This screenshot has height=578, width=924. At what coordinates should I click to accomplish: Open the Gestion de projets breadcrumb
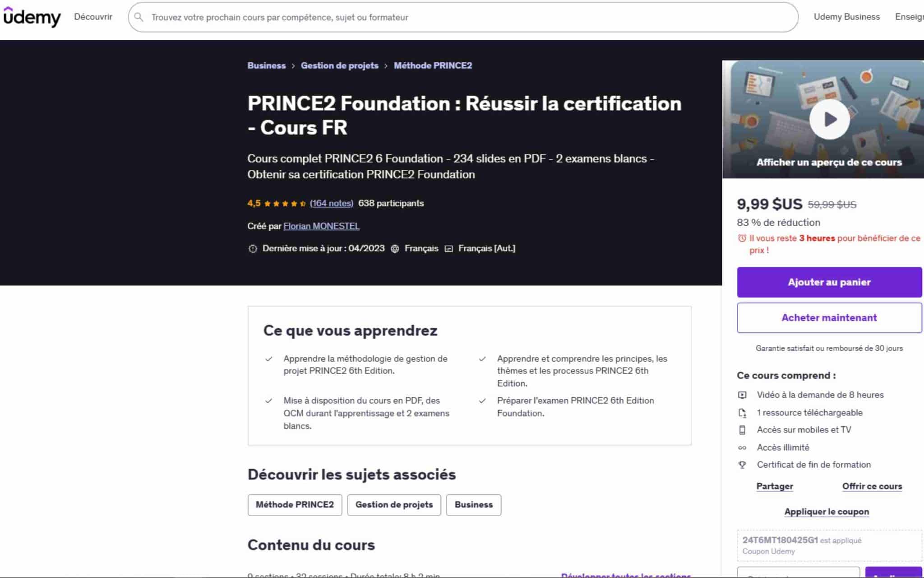[x=339, y=65]
